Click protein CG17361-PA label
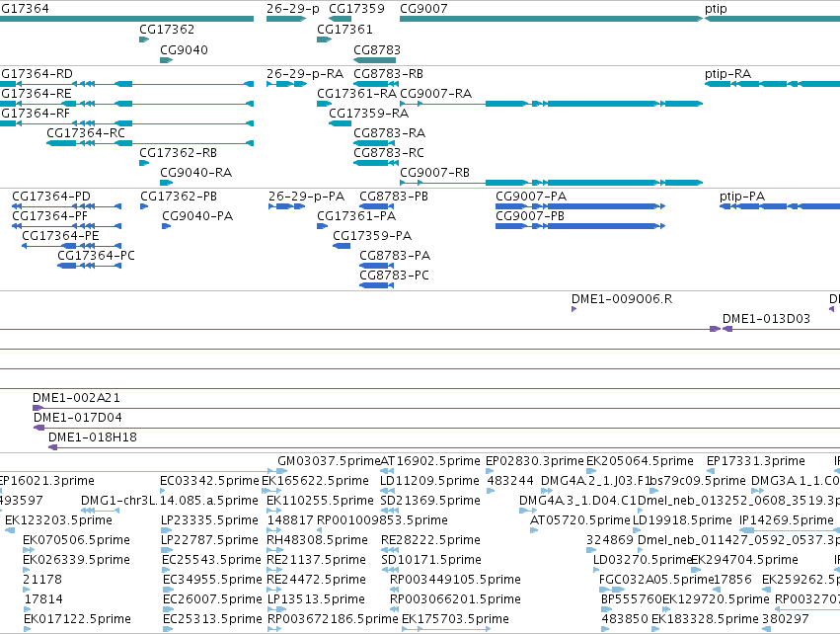Image resolution: width=840 pixels, height=634 pixels. (356, 216)
